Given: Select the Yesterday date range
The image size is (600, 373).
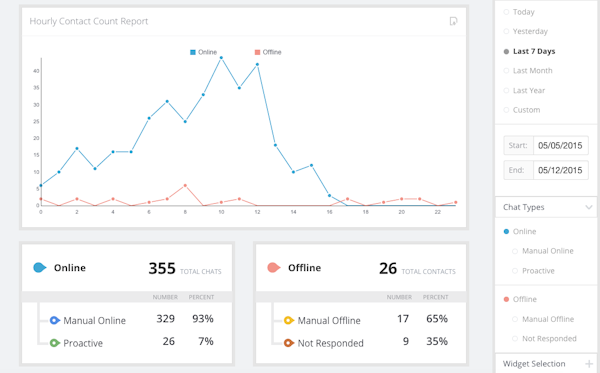Looking at the screenshot, I should 506,31.
